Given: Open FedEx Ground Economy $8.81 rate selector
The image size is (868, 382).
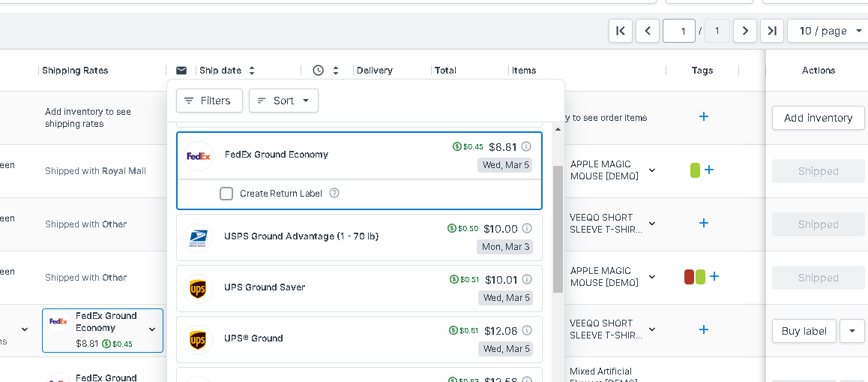Looking at the screenshot, I should 103,330.
